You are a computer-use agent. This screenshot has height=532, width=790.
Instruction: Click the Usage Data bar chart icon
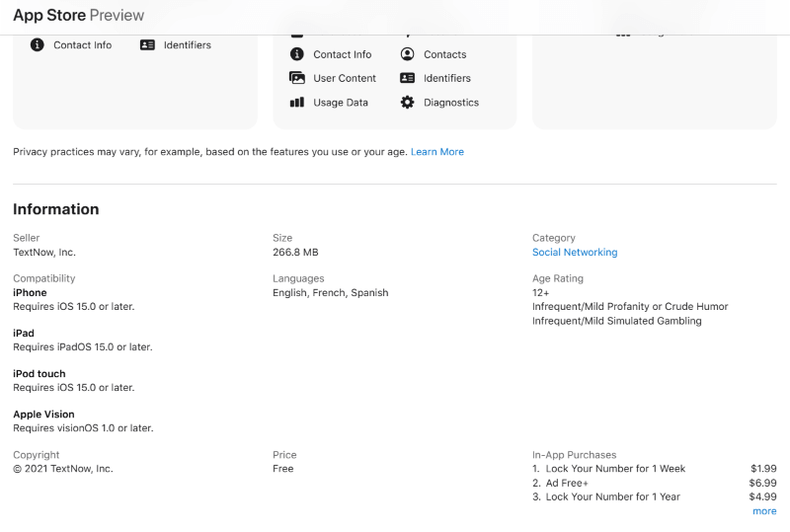point(297,103)
